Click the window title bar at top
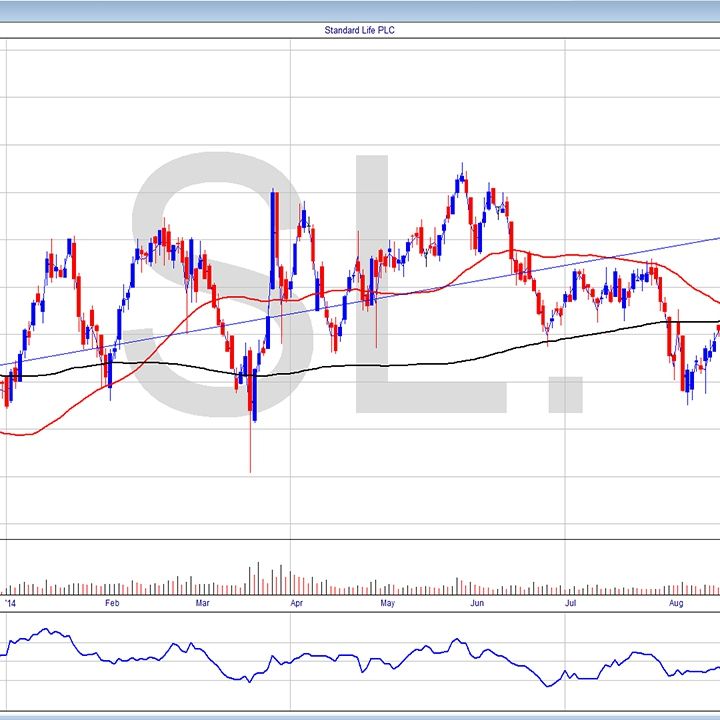720x720 pixels. click(x=360, y=8)
